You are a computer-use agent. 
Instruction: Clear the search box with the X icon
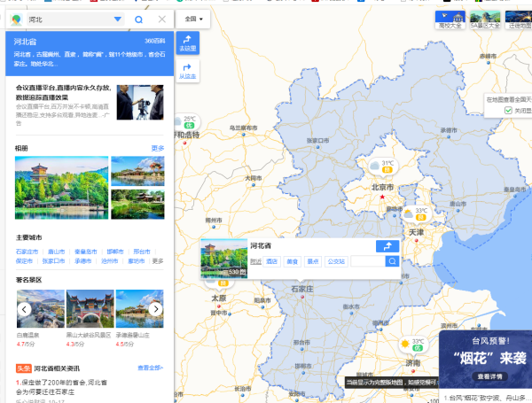click(161, 19)
